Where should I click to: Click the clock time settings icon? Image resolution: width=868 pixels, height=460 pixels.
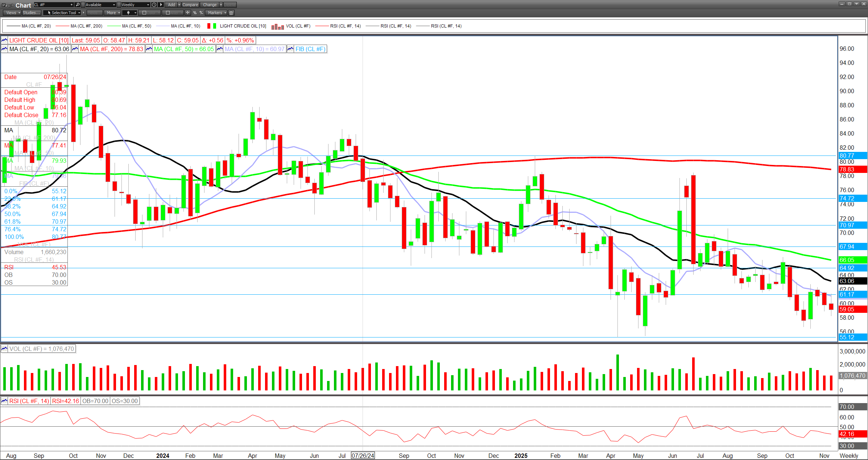154,5
